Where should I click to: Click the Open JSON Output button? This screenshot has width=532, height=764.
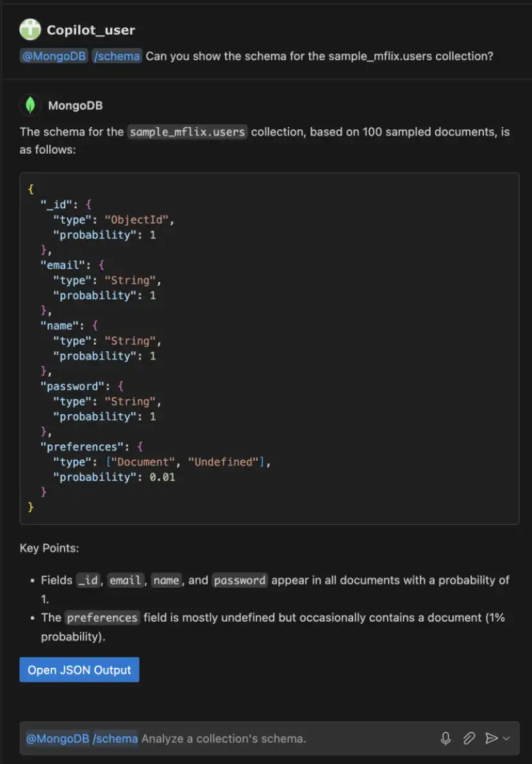(79, 669)
